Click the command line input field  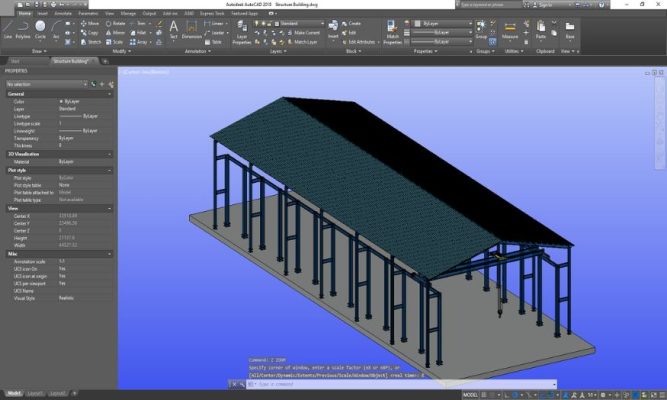click(330, 384)
